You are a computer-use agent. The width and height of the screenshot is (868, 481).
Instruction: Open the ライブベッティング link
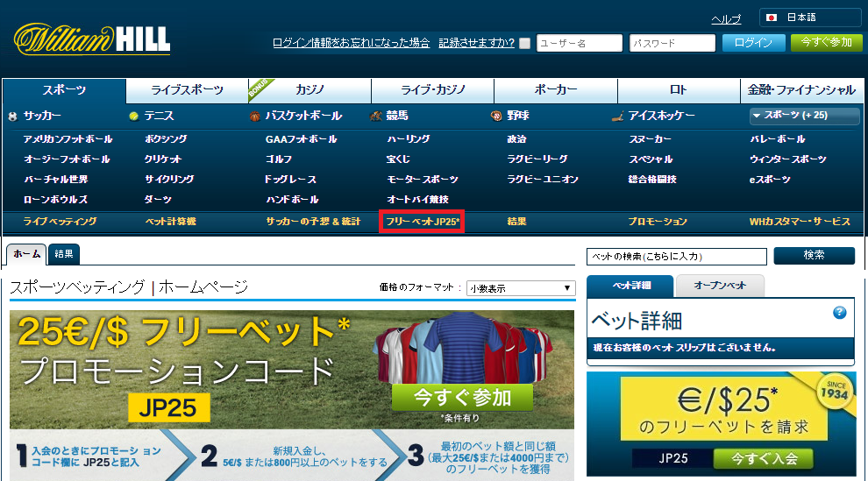pyautogui.click(x=60, y=221)
